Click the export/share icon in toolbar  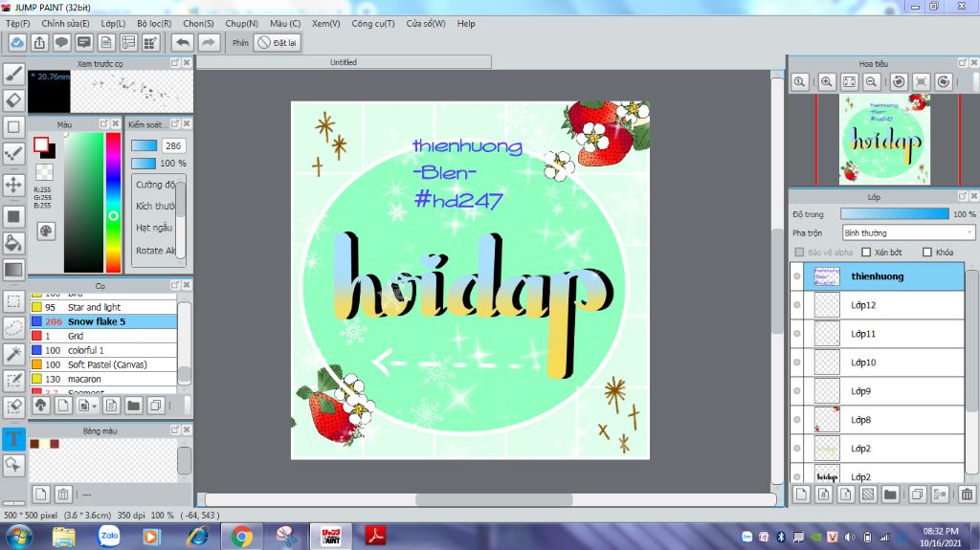click(39, 42)
